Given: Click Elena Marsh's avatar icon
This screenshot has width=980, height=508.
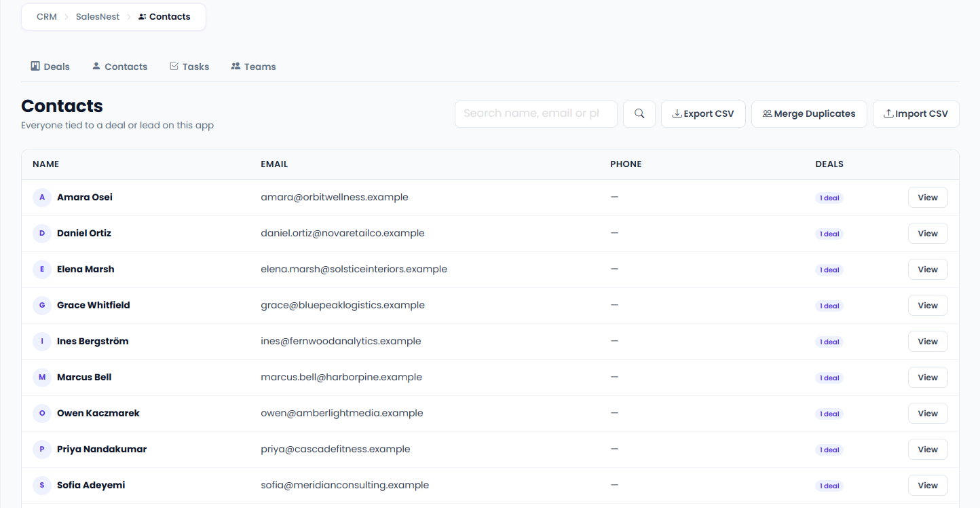Looking at the screenshot, I should (42, 270).
